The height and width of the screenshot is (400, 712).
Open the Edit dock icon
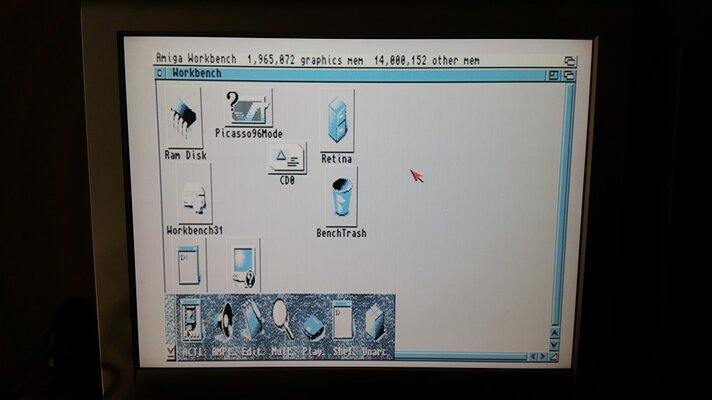[x=253, y=321]
